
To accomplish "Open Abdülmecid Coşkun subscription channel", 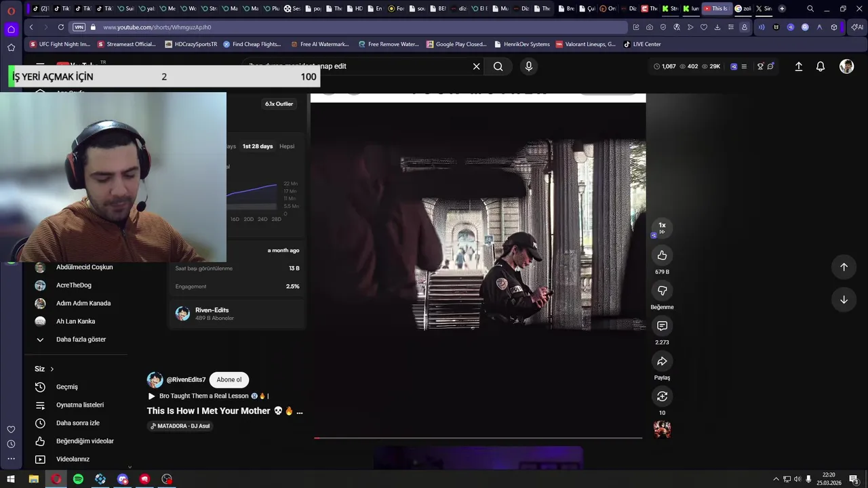I will point(84,267).
